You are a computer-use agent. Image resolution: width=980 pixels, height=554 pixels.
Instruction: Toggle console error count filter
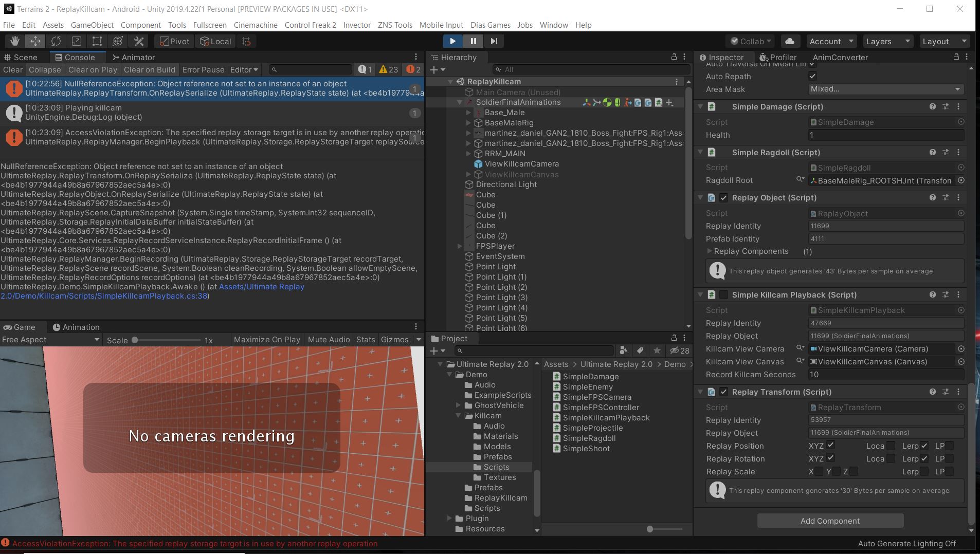413,69
